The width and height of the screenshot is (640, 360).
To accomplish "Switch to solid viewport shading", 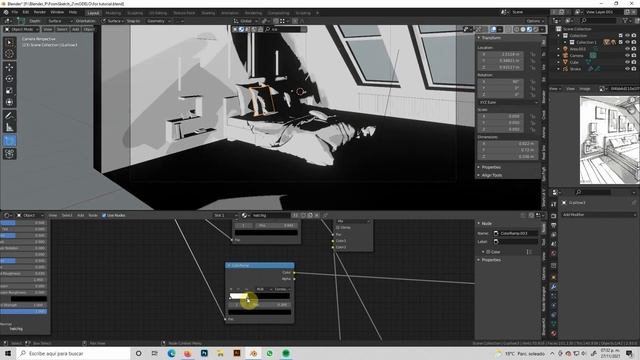I will [523, 29].
